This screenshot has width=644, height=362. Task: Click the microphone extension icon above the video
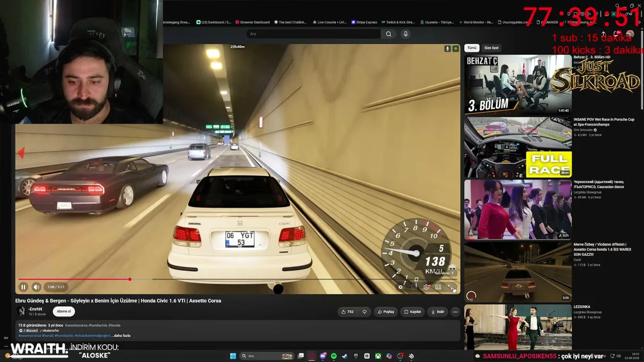[x=447, y=49]
